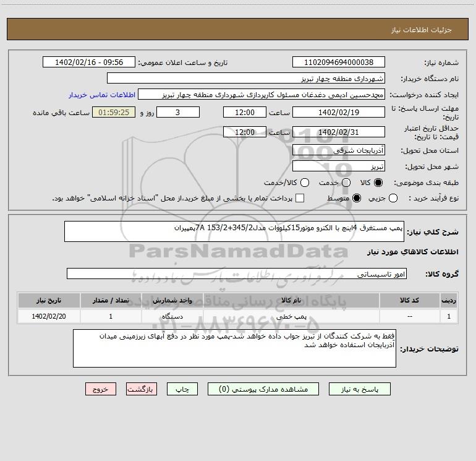Click the دستگاه unit cell
Screen dimensions: 476x461
coord(172,316)
